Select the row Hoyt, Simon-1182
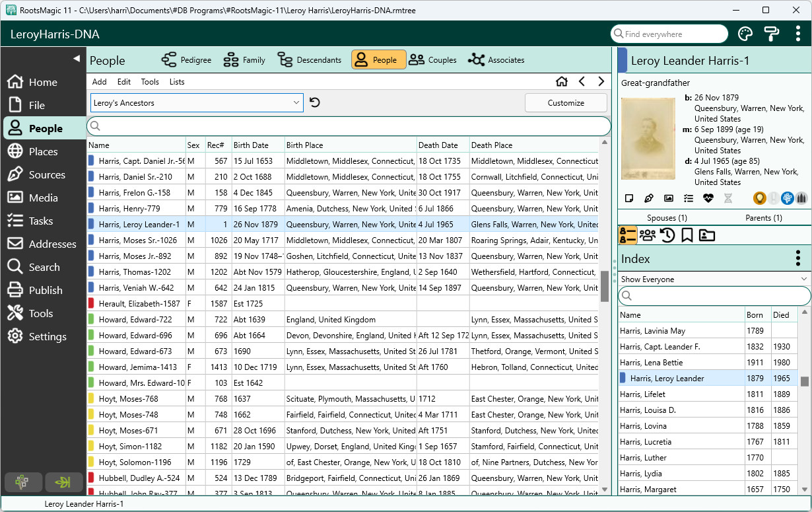The height and width of the screenshot is (512, 812). (343, 447)
